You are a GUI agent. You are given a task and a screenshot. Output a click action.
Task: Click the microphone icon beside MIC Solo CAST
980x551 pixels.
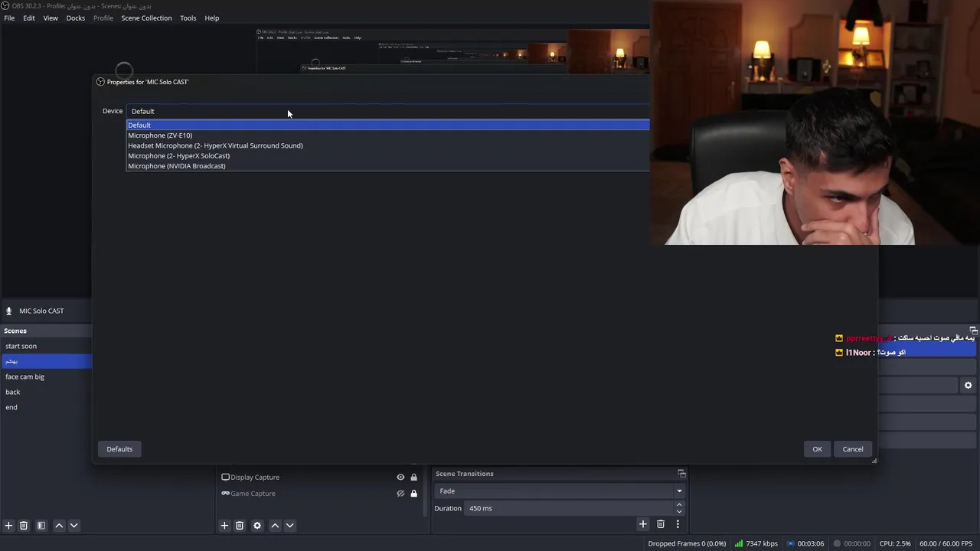point(9,311)
